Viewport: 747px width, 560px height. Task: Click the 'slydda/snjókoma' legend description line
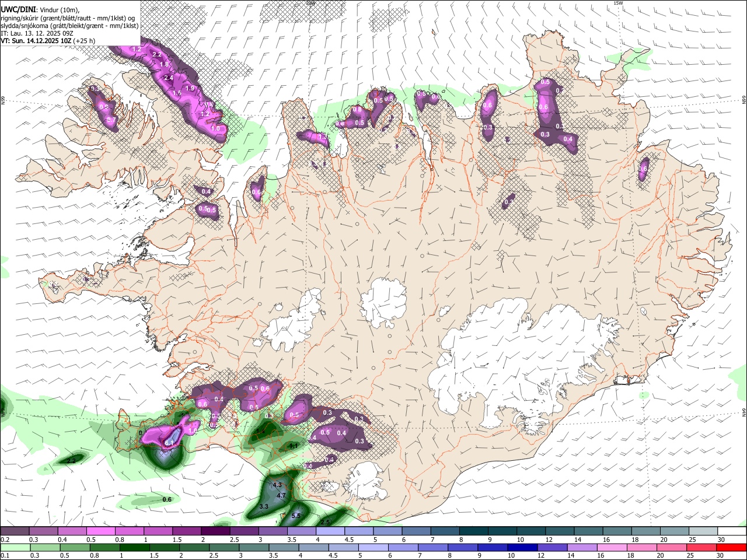tap(69, 26)
